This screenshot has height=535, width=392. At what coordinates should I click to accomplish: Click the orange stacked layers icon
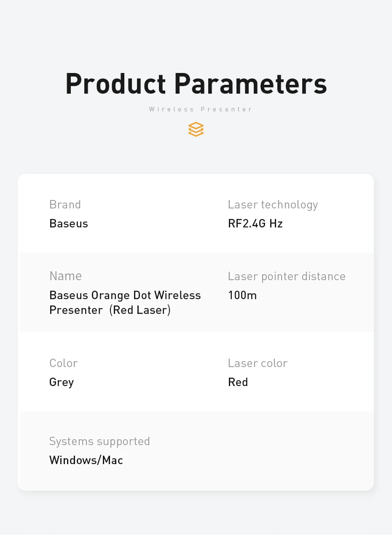(196, 129)
